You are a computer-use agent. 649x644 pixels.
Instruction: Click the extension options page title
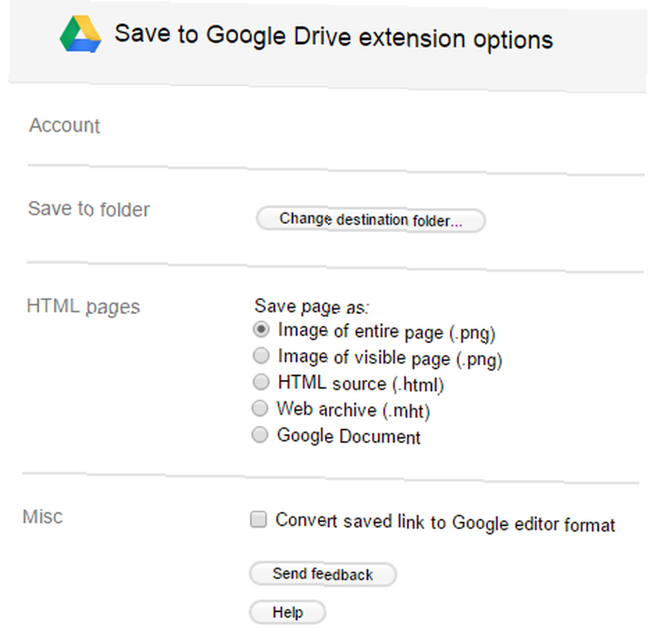point(334,37)
